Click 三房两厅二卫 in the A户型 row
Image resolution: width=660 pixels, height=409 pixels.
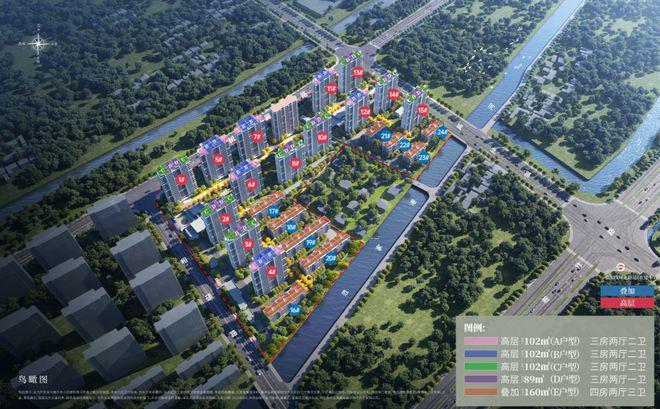click(x=618, y=341)
